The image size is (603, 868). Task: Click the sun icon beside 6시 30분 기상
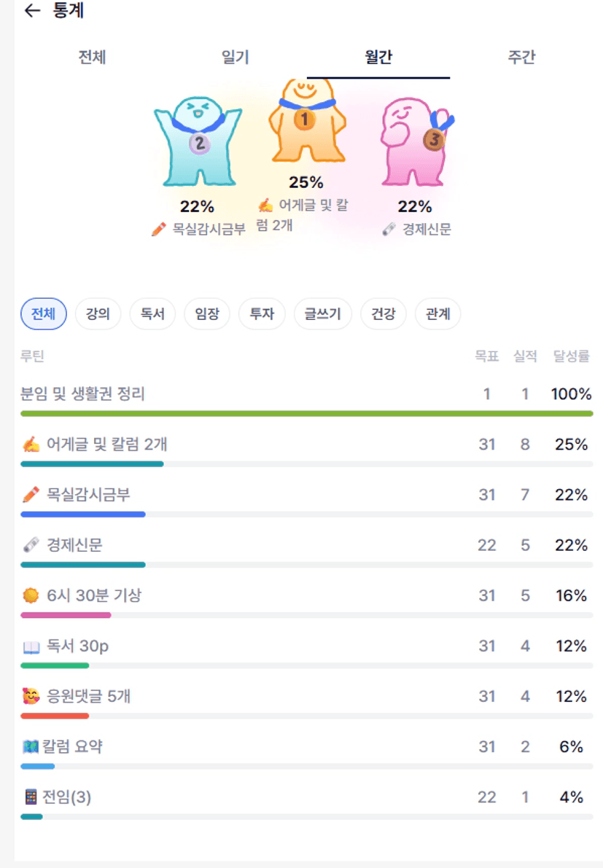pos(31,596)
